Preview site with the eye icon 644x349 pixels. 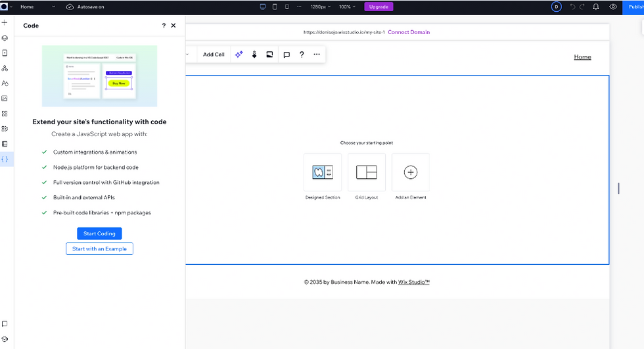tap(612, 7)
